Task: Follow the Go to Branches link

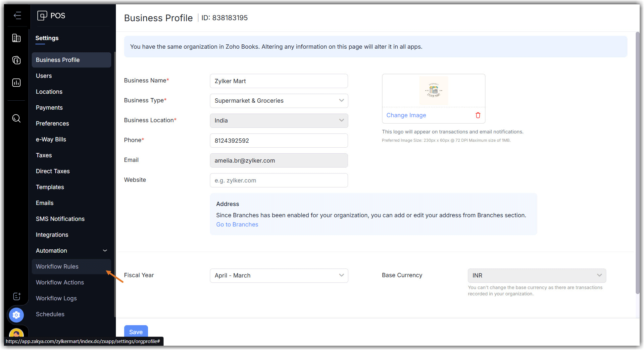Action: coord(237,225)
